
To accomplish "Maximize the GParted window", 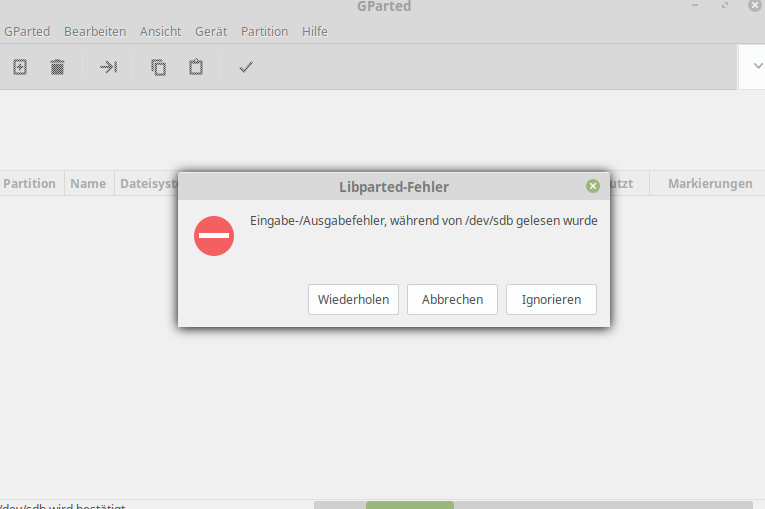I will 725,5.
